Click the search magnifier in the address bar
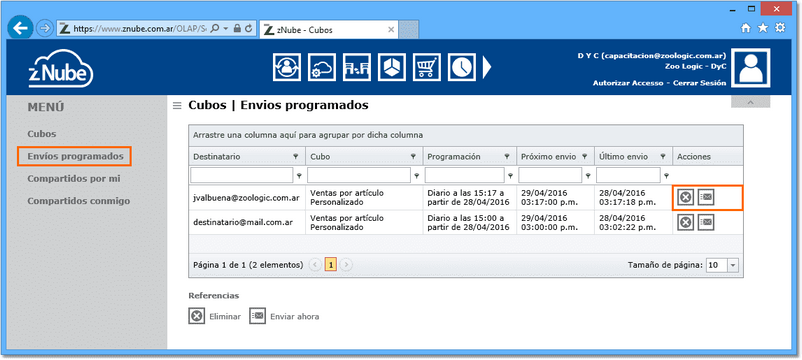Viewport: 802px width, 360px height. 215,29
